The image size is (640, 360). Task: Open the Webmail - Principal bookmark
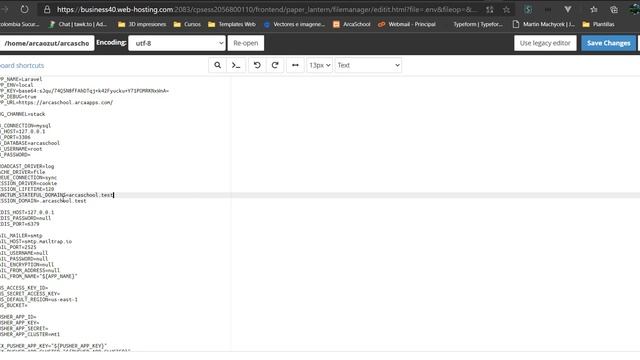click(x=407, y=24)
